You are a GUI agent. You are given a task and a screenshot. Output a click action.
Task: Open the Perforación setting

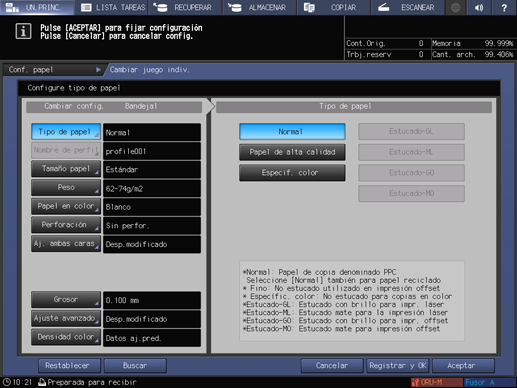point(66,225)
